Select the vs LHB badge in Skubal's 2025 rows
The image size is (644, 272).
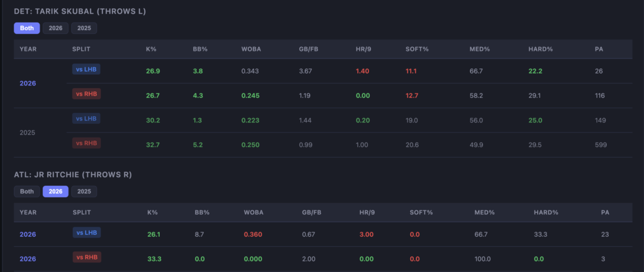coord(86,119)
